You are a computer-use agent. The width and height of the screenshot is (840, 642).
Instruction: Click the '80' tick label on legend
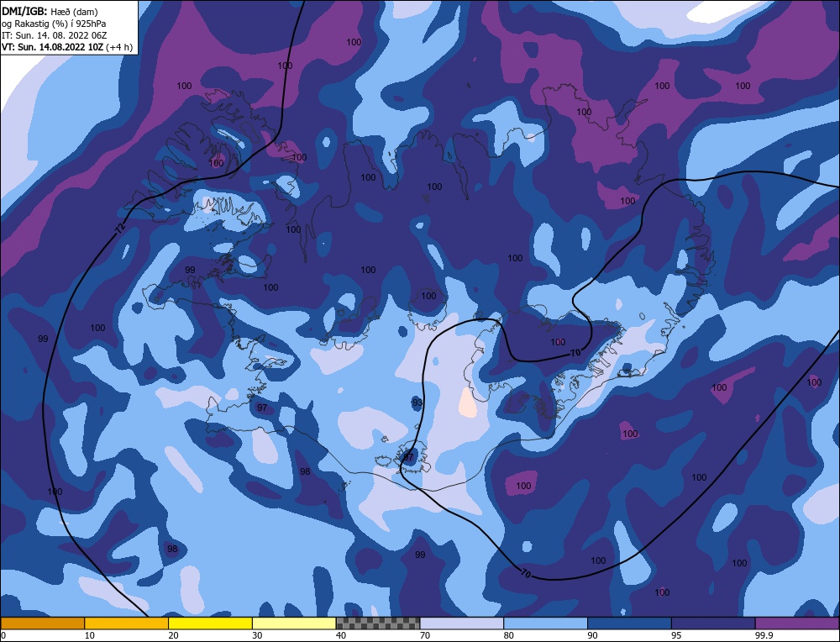508,635
